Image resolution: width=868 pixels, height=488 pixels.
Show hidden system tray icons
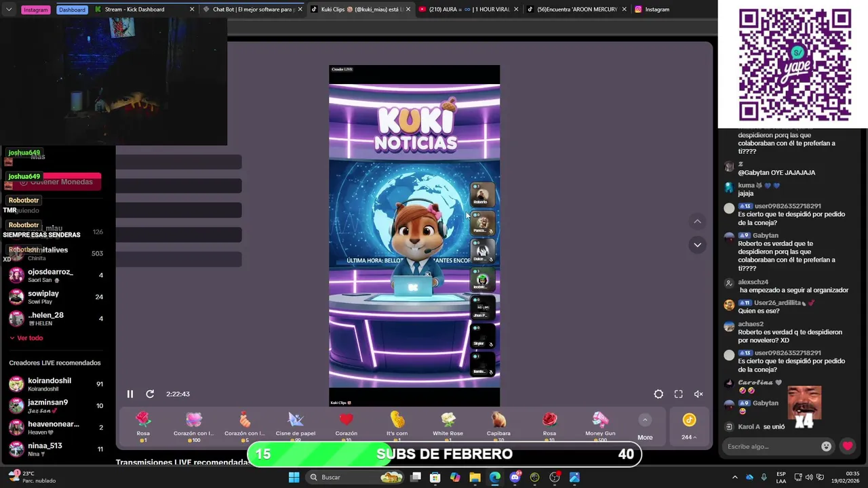pyautogui.click(x=735, y=477)
